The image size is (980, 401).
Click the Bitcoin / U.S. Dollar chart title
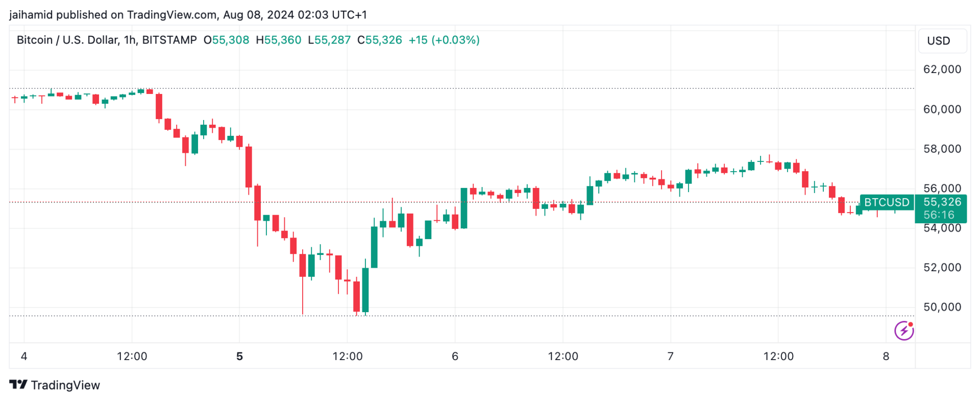pos(107,40)
